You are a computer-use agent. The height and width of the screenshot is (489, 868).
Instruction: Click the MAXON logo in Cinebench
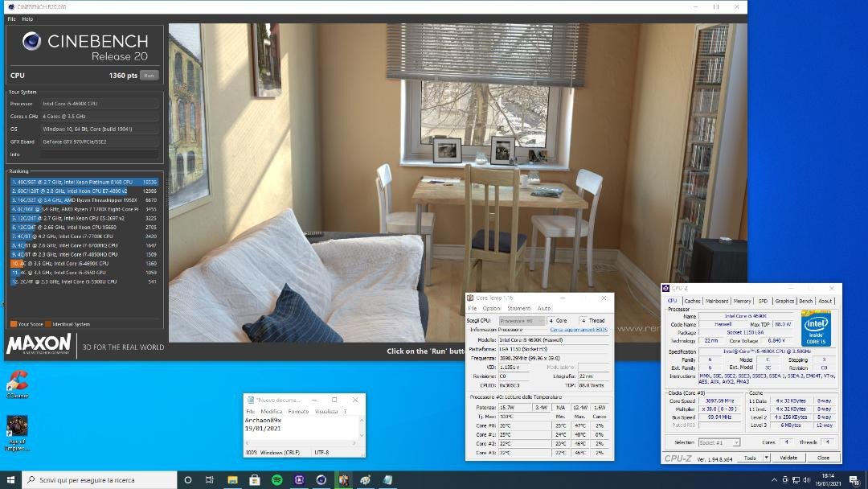[x=39, y=344]
